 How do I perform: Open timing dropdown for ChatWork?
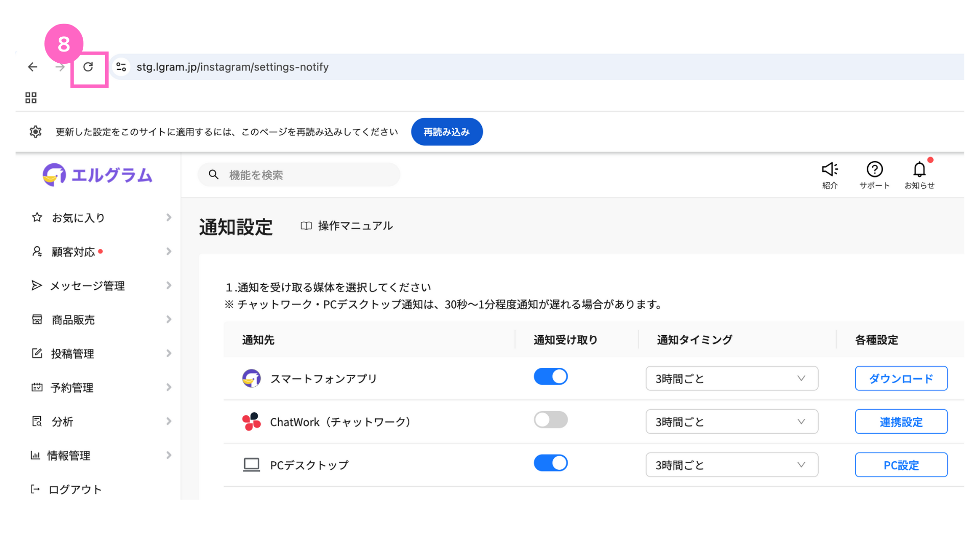pos(732,421)
